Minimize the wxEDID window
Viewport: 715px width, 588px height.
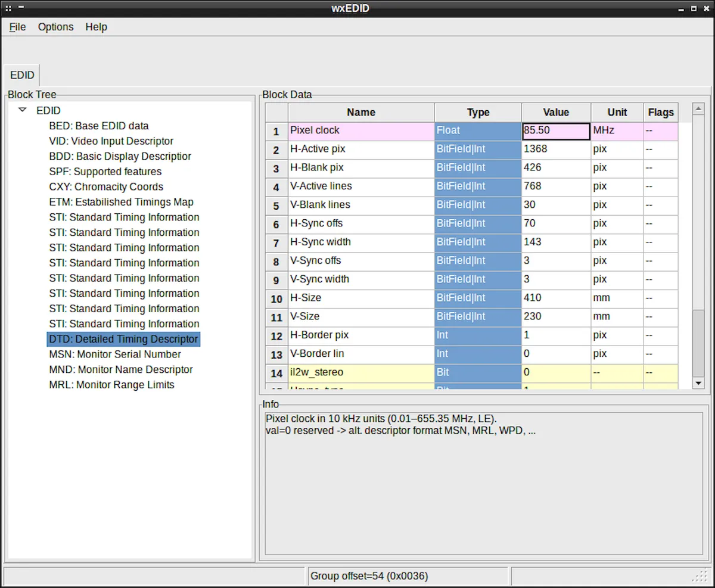[682, 9]
